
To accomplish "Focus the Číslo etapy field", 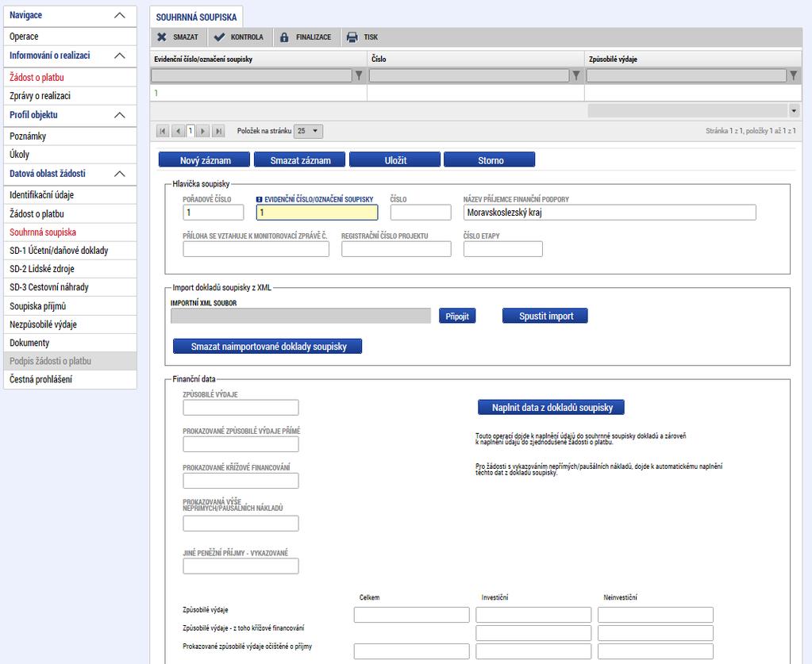I will (x=503, y=249).
